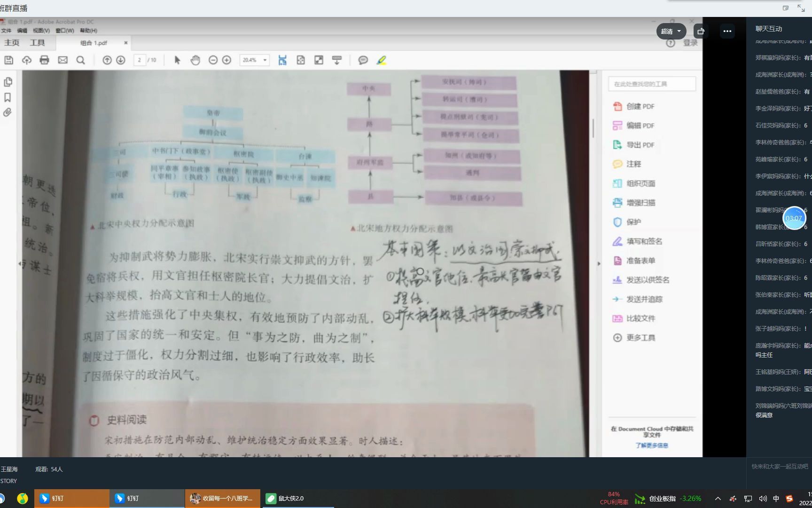Click the 03:07 floating timer bubble

(794, 218)
